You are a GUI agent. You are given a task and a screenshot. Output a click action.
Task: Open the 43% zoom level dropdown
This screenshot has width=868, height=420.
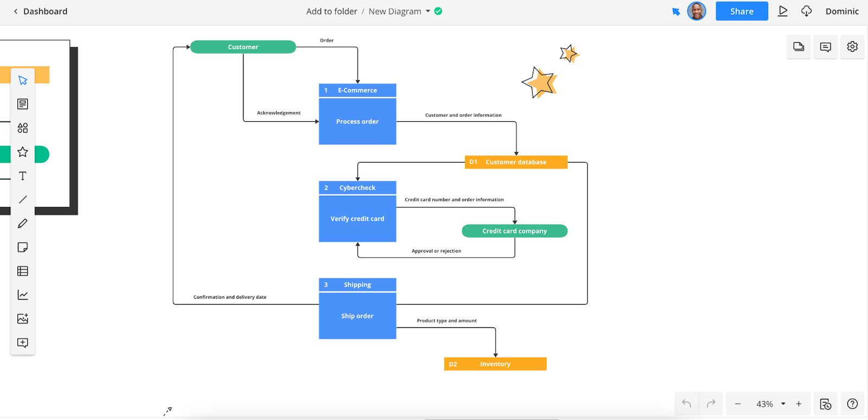click(783, 404)
